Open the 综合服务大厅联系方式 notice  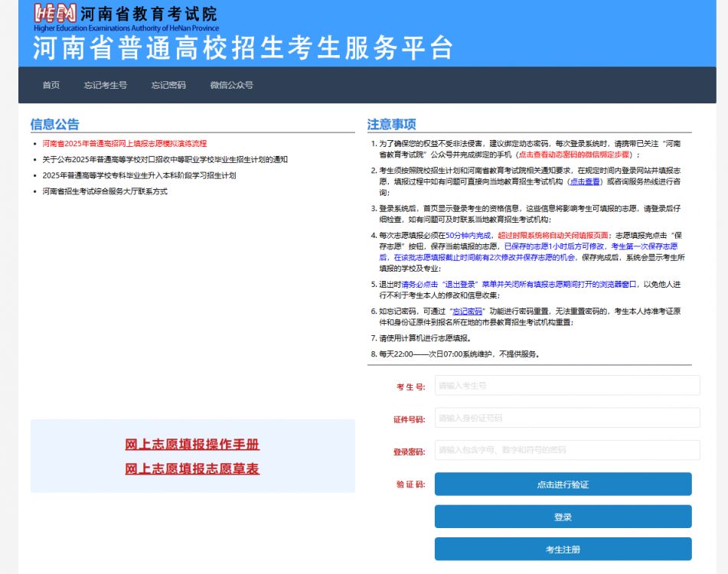tap(105, 191)
